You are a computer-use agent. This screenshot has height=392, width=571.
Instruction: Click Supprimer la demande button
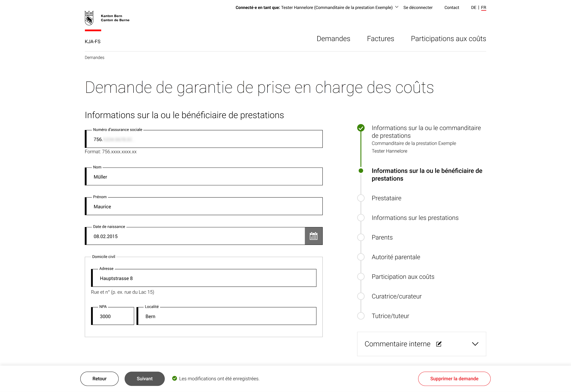[454, 378]
